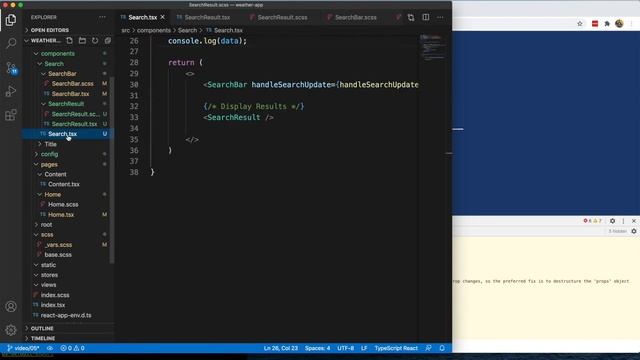Viewport: 640px width, 360px height.
Task: Click the errors and warnings status indicator
Action: coord(72,348)
